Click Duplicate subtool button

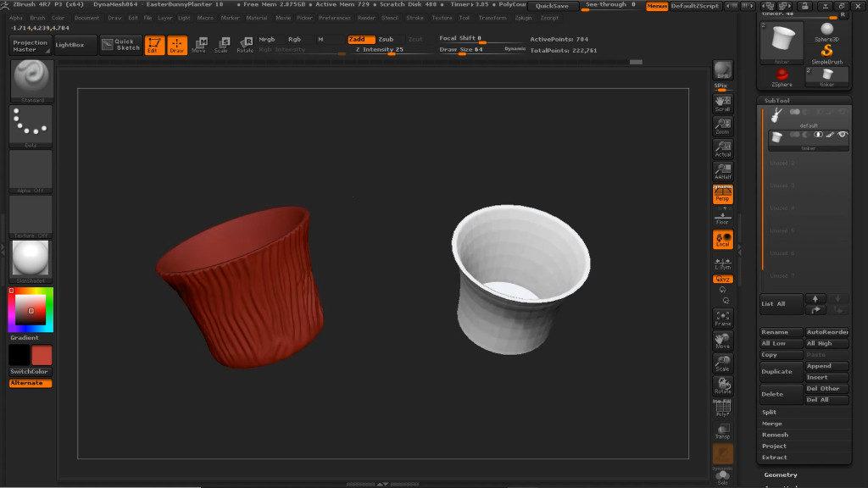tap(781, 372)
